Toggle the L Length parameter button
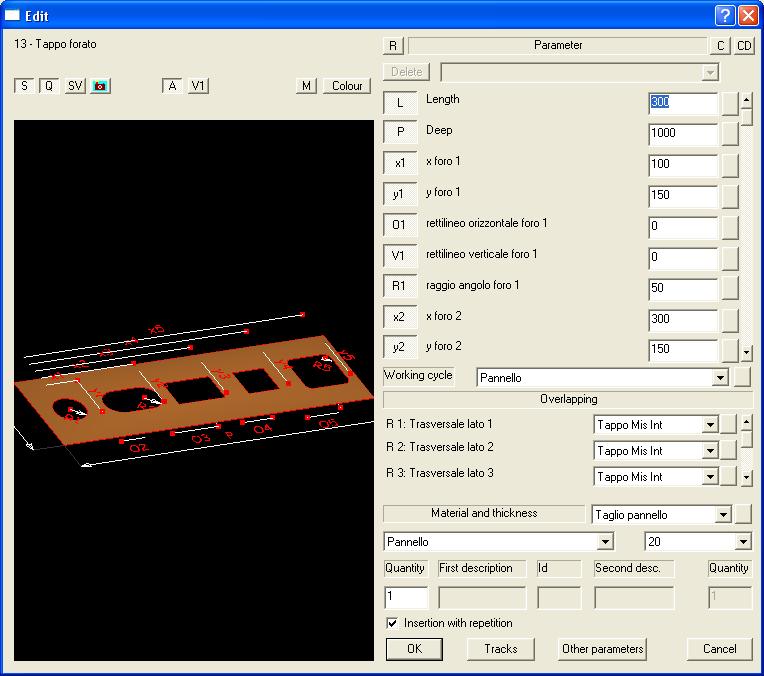The width and height of the screenshot is (764, 676). click(400, 103)
